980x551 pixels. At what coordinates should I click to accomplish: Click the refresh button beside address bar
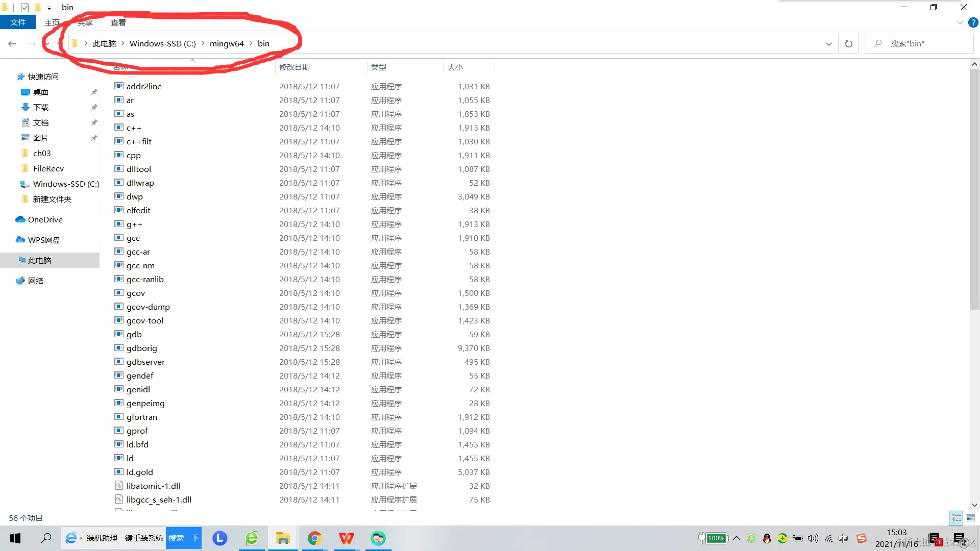tap(848, 44)
